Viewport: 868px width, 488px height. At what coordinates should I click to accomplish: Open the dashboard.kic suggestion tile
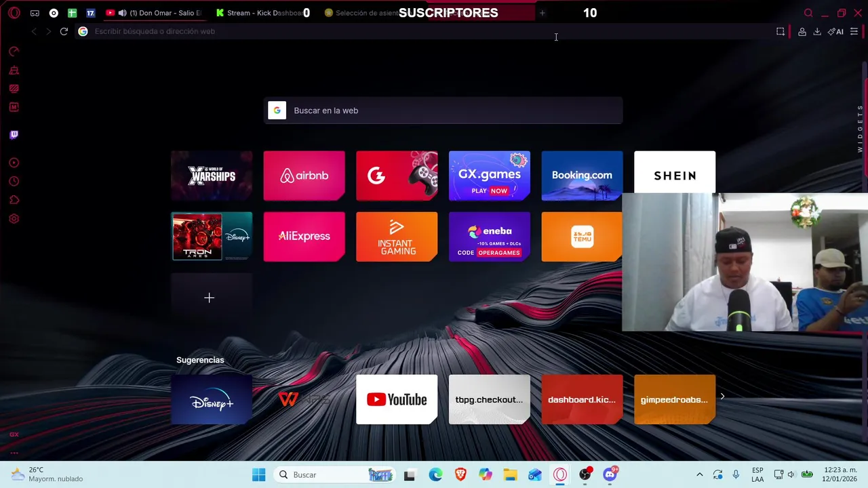click(582, 399)
